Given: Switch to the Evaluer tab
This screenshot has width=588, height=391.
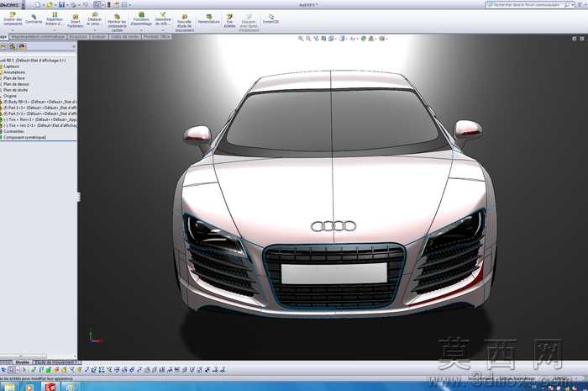Looking at the screenshot, I should point(99,37).
